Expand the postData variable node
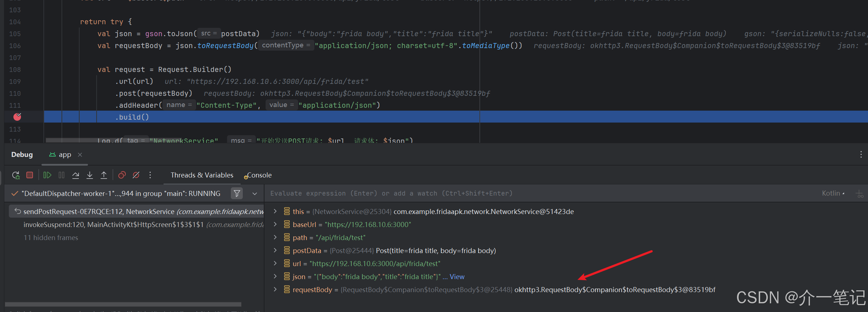The image size is (868, 312). tap(275, 250)
